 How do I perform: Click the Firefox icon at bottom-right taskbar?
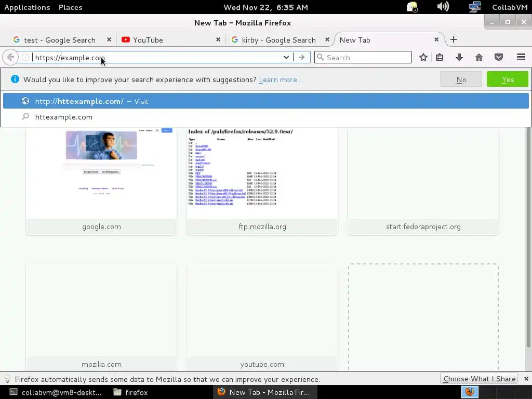(470, 392)
